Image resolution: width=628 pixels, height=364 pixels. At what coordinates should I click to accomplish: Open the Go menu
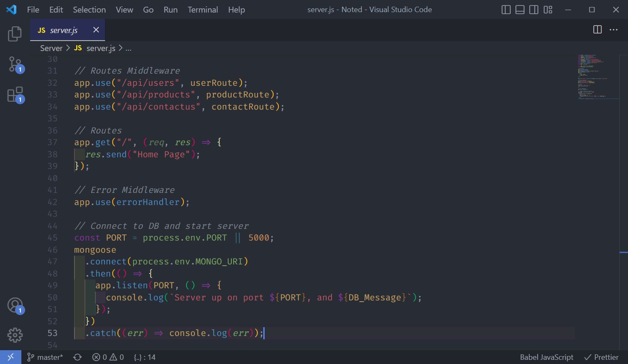tap(148, 10)
